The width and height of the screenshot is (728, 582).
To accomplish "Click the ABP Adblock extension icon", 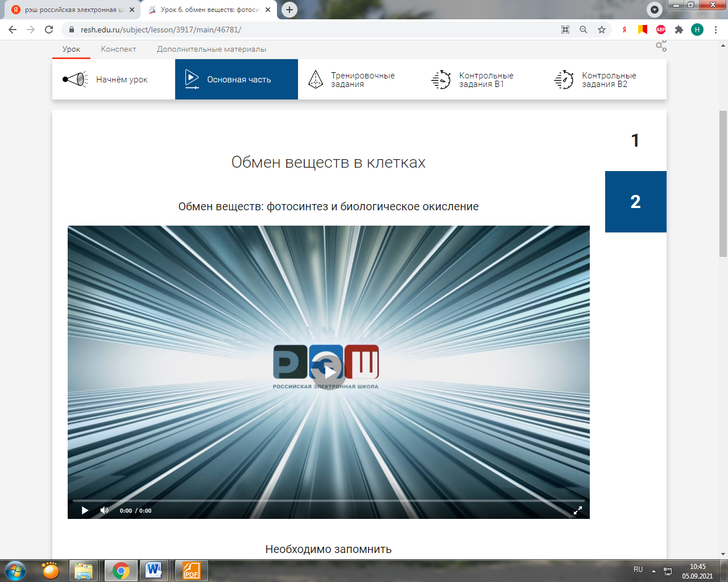I will (x=661, y=30).
